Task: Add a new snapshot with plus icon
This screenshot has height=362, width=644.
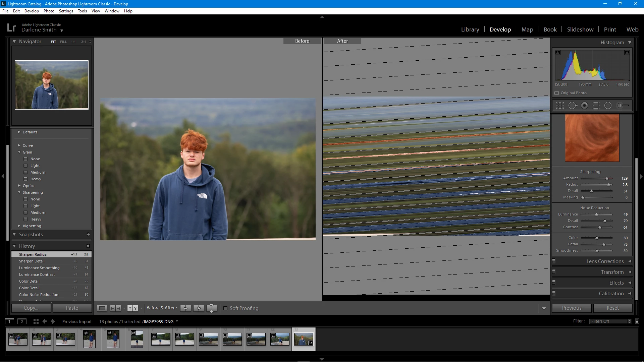Action: pos(88,234)
